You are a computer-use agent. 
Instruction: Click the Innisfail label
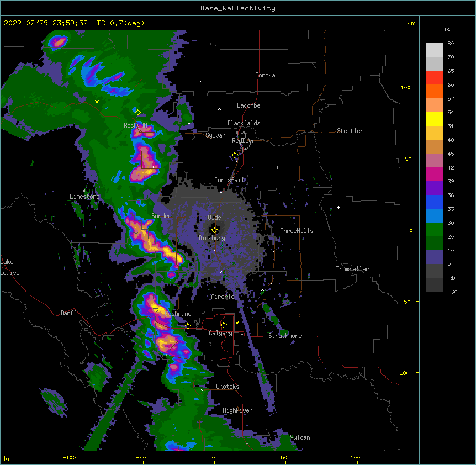coord(230,180)
